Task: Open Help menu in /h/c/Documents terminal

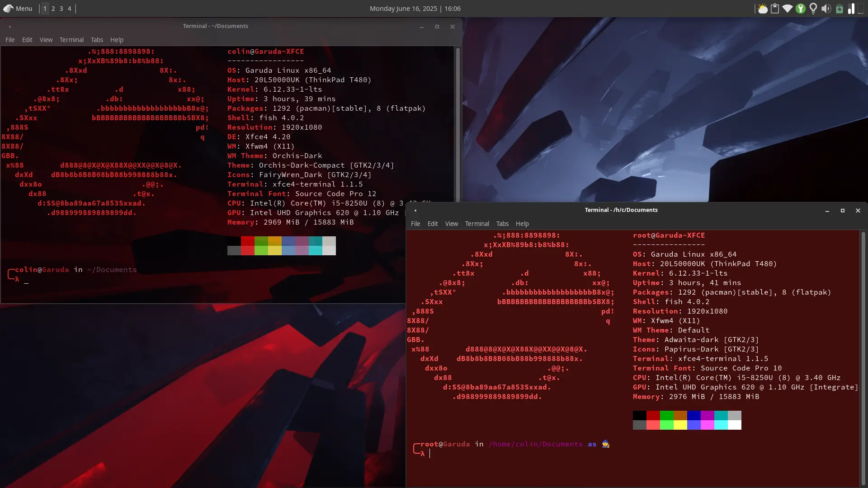Action: click(522, 224)
